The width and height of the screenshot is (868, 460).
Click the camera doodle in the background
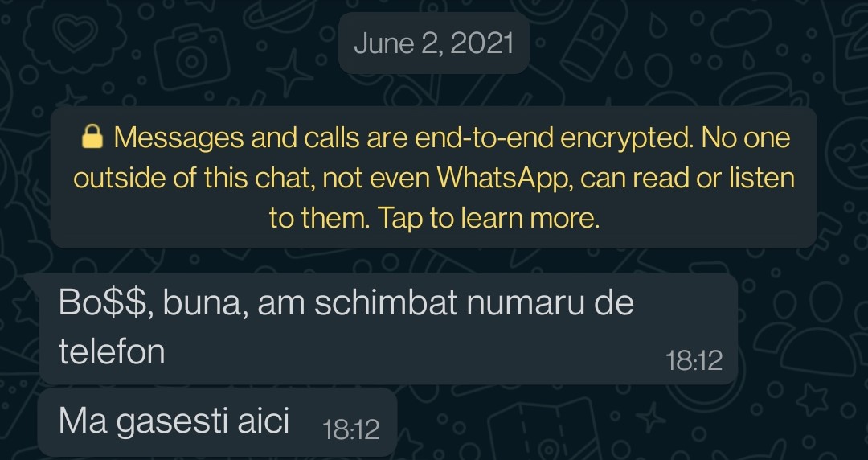click(x=191, y=57)
